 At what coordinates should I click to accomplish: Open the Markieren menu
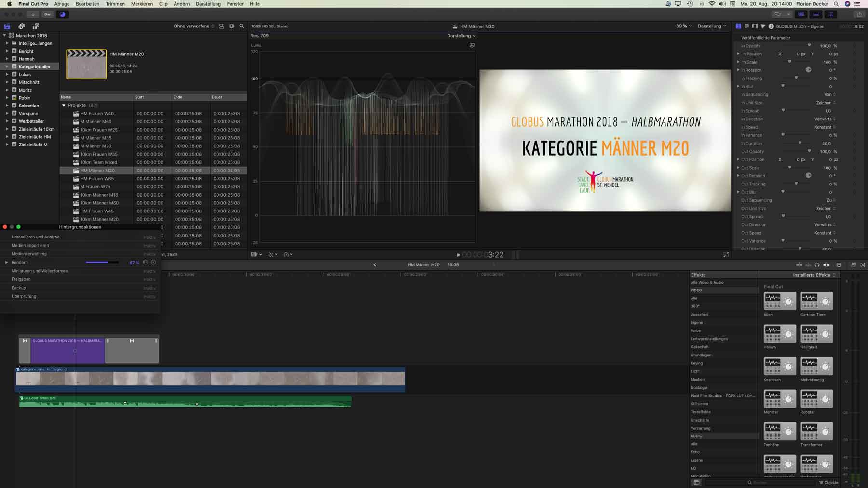pyautogui.click(x=142, y=4)
